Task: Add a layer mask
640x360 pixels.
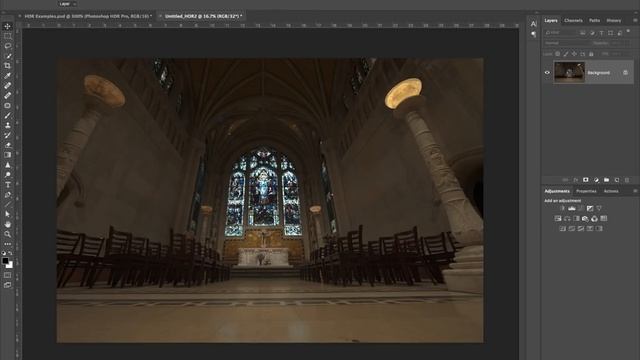Action: 585,180
